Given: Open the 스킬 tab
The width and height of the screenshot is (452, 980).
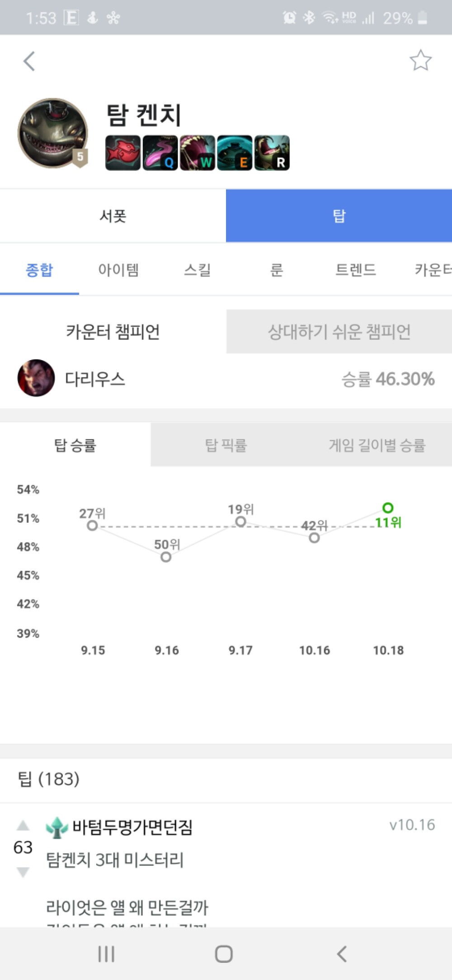Looking at the screenshot, I should point(198,270).
